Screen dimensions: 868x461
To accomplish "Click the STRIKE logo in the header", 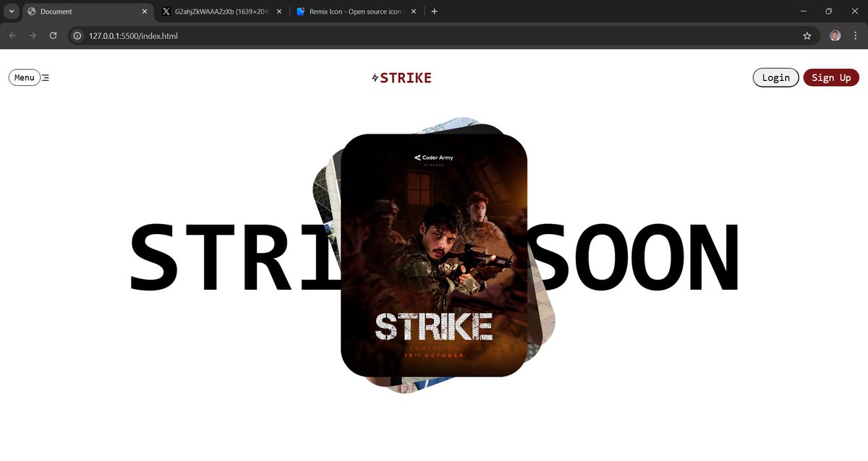I will (x=401, y=77).
